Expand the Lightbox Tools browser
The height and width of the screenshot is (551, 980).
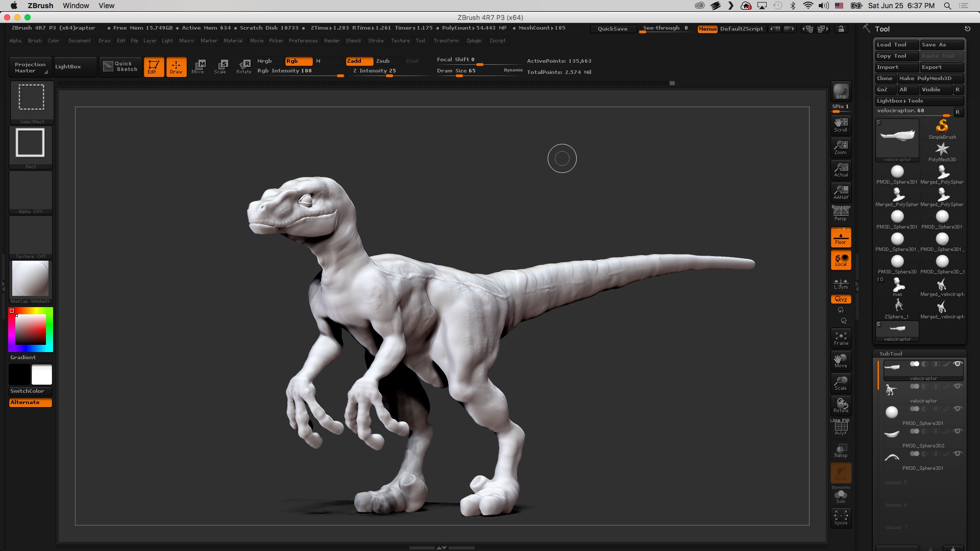[x=919, y=101]
